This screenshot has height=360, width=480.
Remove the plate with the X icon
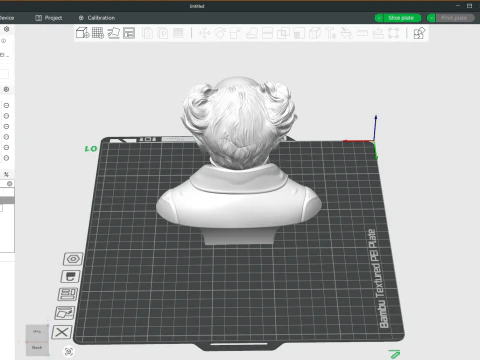(x=62, y=332)
